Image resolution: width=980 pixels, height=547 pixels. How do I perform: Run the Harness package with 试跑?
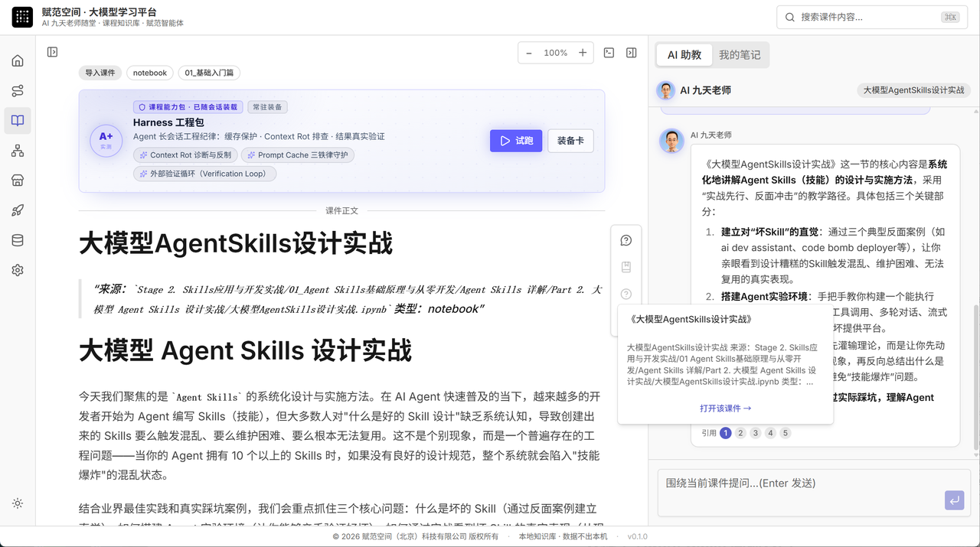(x=516, y=141)
